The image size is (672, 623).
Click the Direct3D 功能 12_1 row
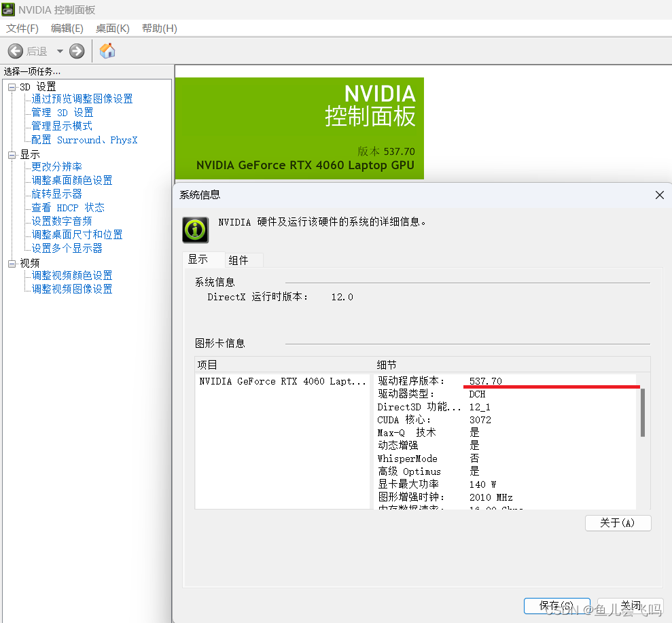[x=507, y=407]
